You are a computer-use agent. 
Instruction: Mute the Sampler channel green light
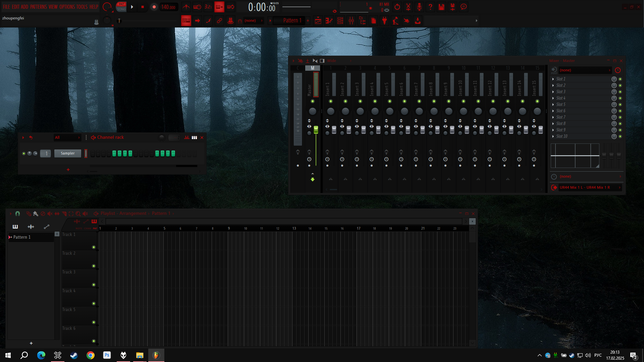(24, 154)
